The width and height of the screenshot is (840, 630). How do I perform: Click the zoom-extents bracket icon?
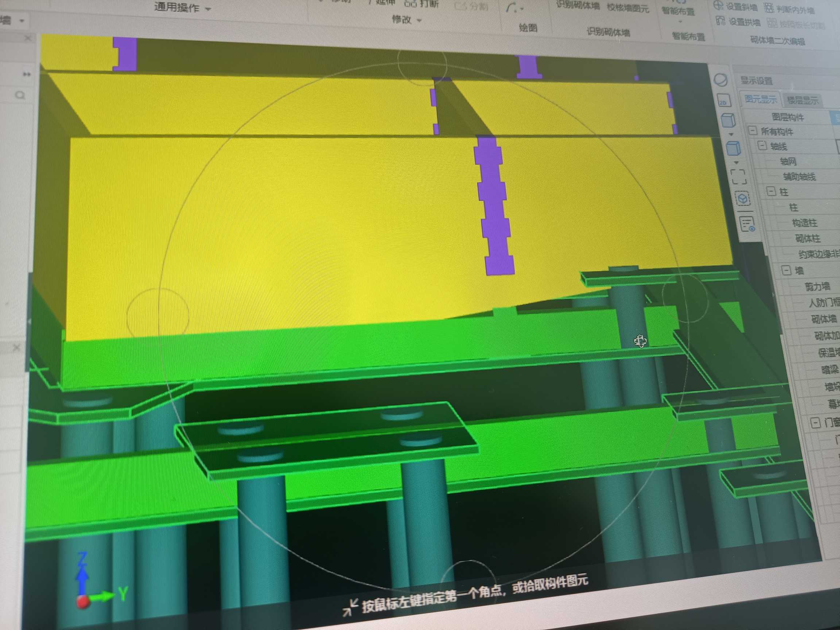click(x=739, y=177)
